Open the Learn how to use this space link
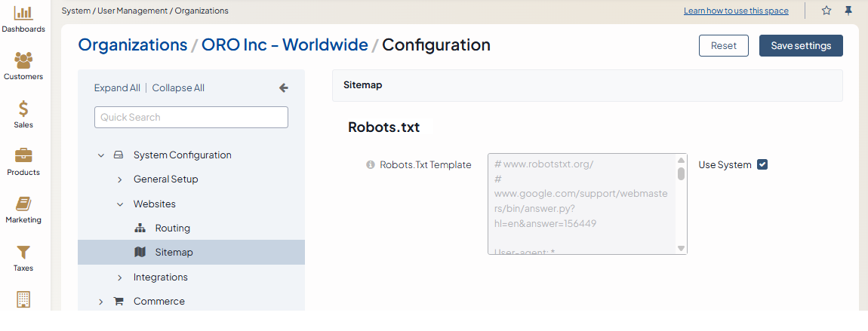The image size is (868, 331). (x=736, y=11)
